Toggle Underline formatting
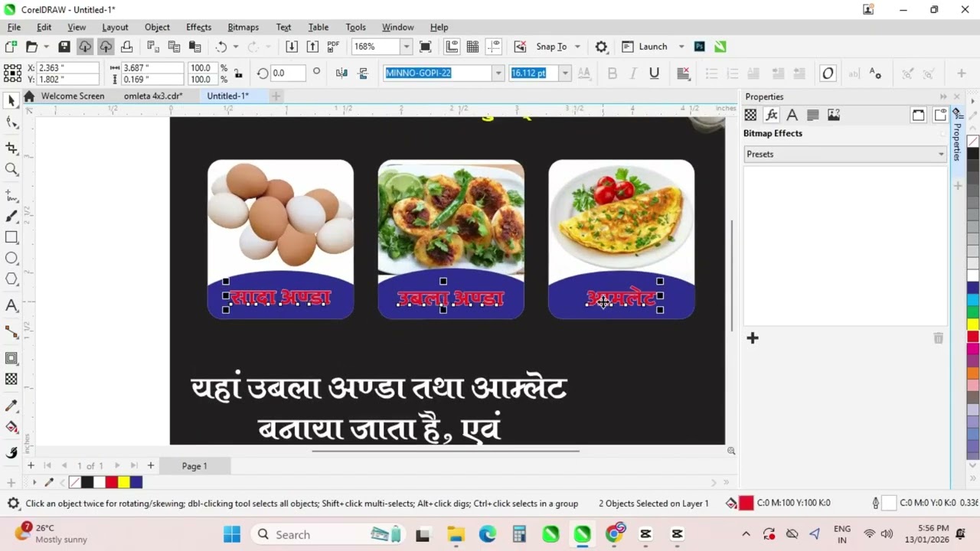This screenshot has width=980, height=551. pyautogui.click(x=654, y=73)
